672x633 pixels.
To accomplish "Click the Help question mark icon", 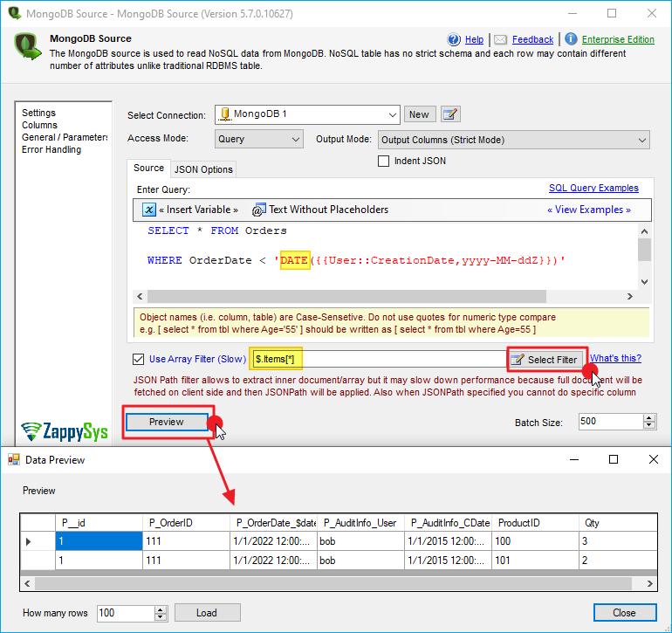I will (x=454, y=39).
